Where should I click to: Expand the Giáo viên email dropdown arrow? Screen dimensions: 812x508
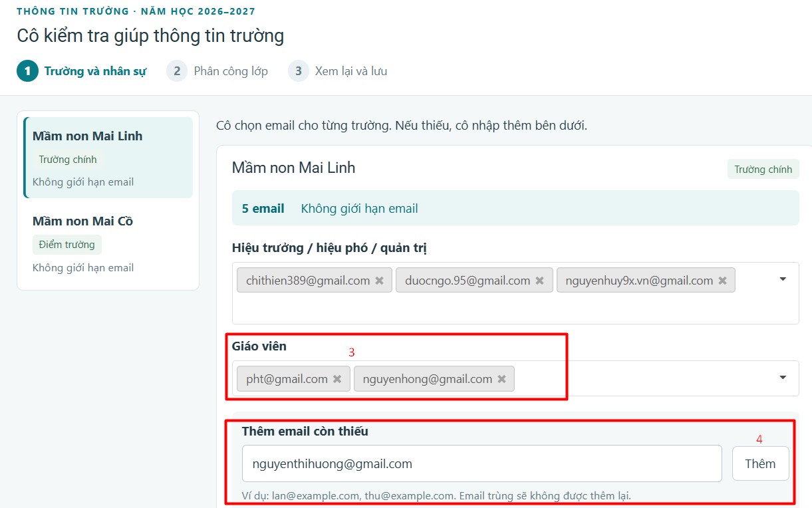click(x=783, y=378)
